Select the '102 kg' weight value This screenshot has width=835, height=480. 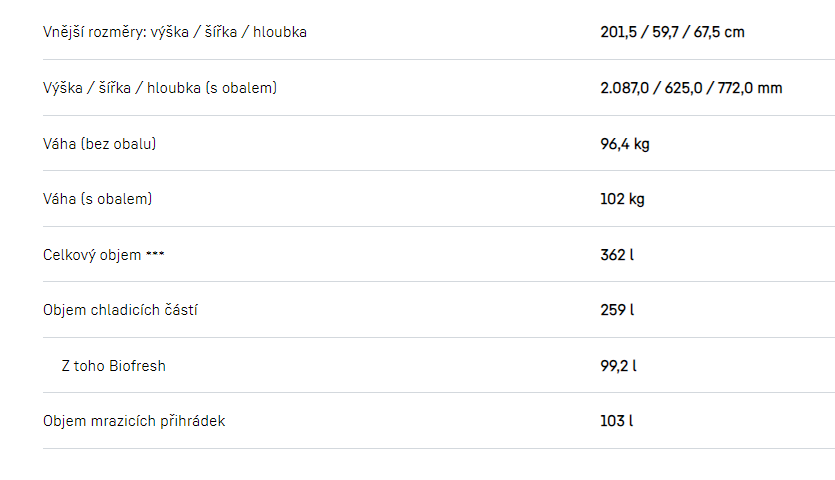(x=622, y=199)
